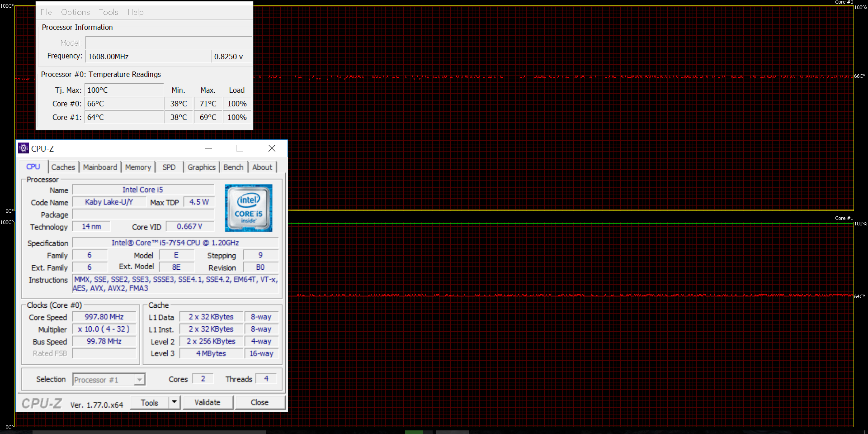Click the Technology value 14 nm

pyautogui.click(x=91, y=226)
